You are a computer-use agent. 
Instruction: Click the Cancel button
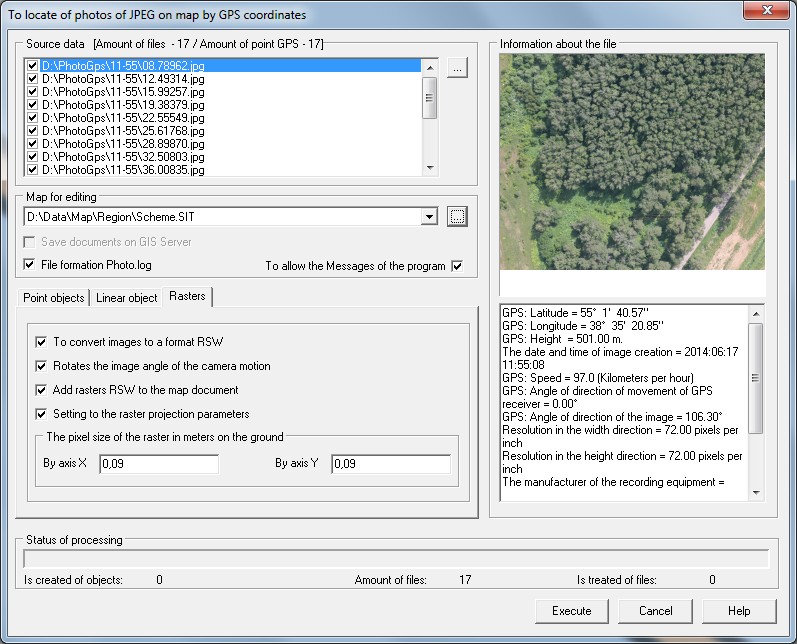pyautogui.click(x=655, y=611)
